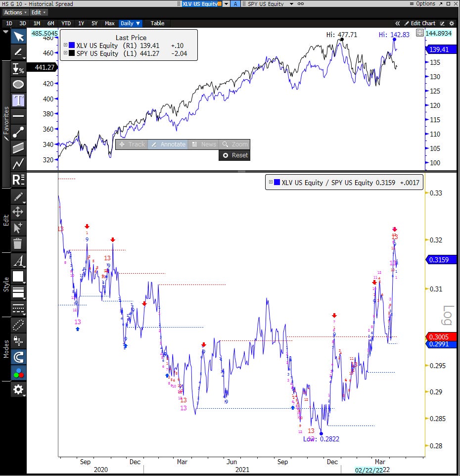Click the SPY US Equity ticker field
The image size is (460, 476).
pos(266,3)
